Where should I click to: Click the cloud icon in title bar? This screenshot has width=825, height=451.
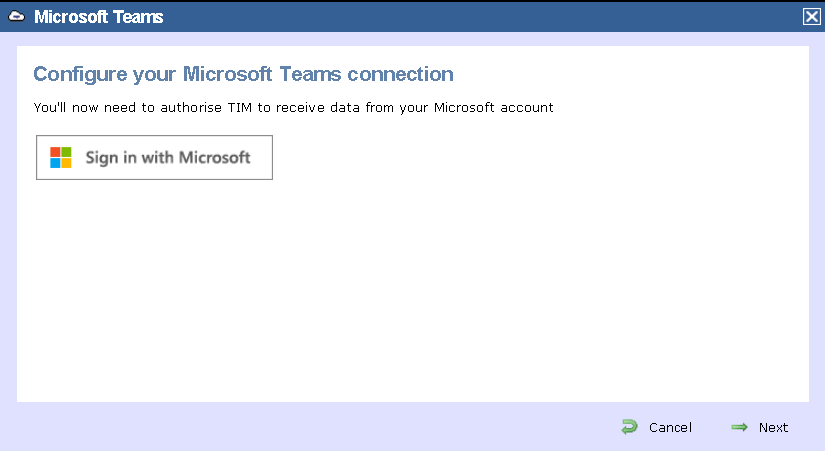pyautogui.click(x=17, y=16)
